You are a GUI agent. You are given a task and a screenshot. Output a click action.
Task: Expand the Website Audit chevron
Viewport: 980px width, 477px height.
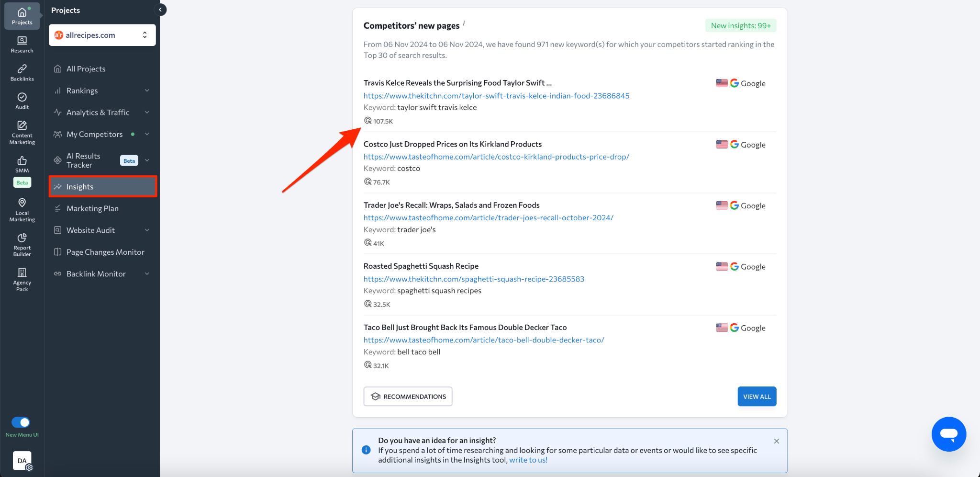point(147,230)
